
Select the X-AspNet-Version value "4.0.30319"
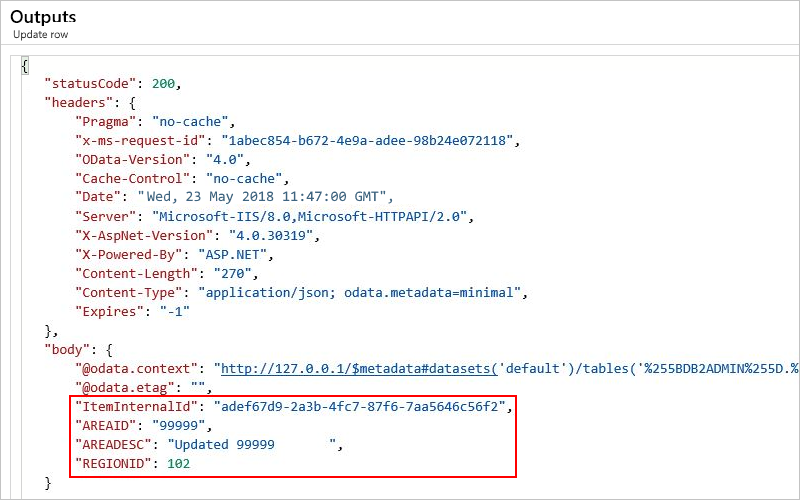click(x=271, y=236)
